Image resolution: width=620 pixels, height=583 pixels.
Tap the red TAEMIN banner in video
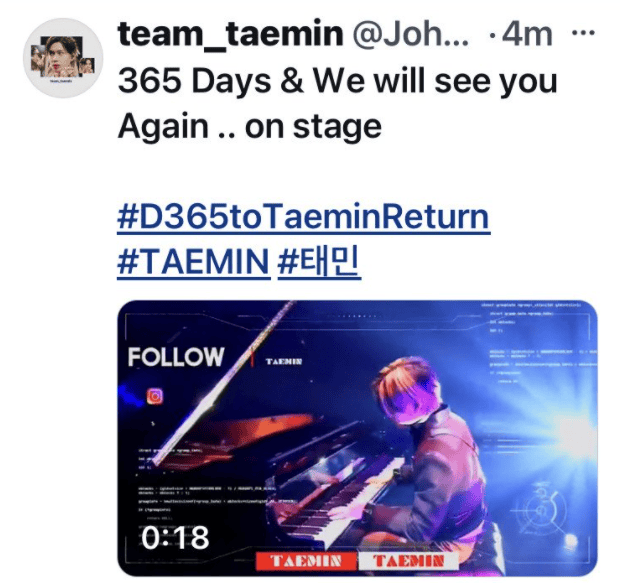(x=306, y=561)
